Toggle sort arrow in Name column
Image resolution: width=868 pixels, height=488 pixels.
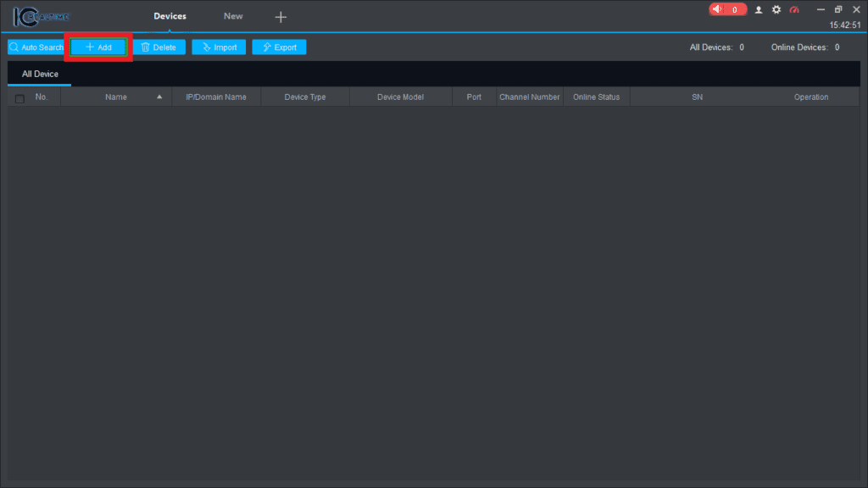click(x=159, y=97)
